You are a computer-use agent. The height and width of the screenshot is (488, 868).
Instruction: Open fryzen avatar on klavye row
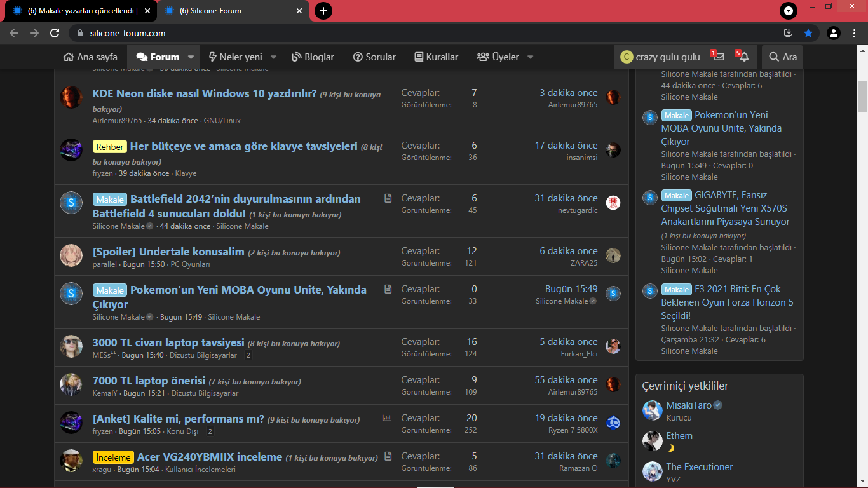(71, 150)
